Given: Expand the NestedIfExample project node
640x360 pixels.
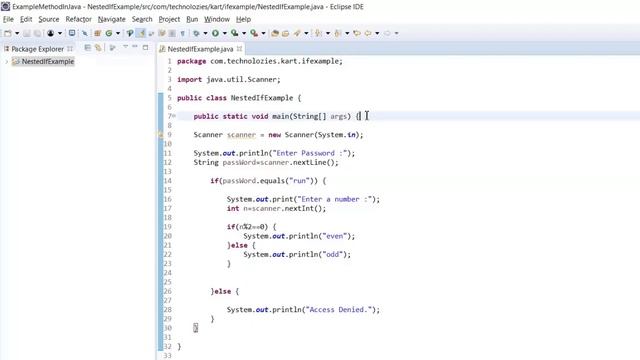Looking at the screenshot, I should pyautogui.click(x=7, y=62).
